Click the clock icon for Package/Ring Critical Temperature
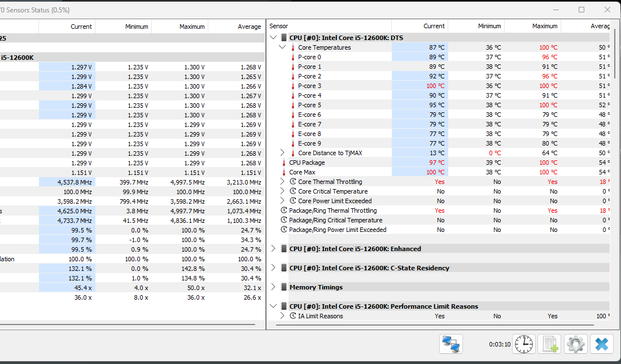The height and width of the screenshot is (364, 621). coord(284,220)
